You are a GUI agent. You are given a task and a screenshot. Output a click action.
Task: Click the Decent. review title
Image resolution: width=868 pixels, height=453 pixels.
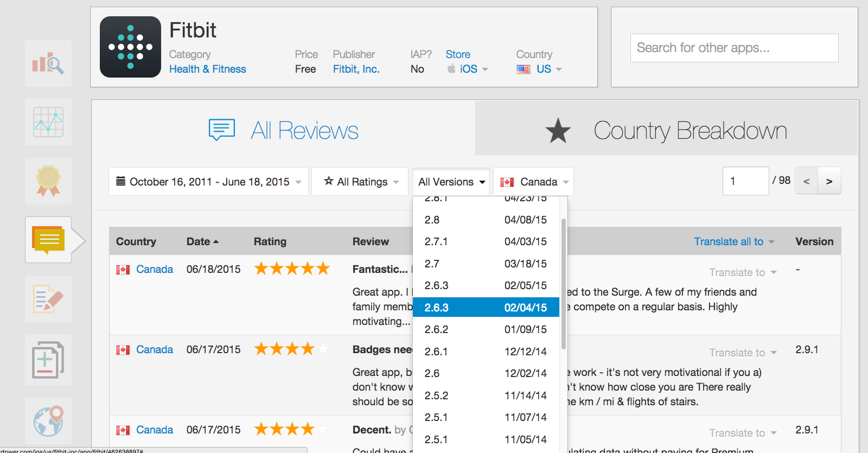click(372, 430)
